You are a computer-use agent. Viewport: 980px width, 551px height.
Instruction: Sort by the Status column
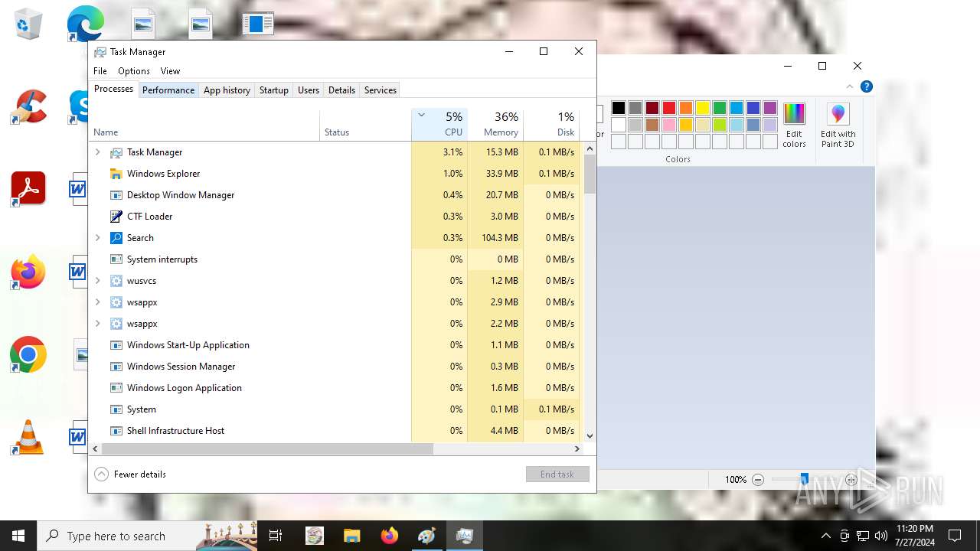365,125
